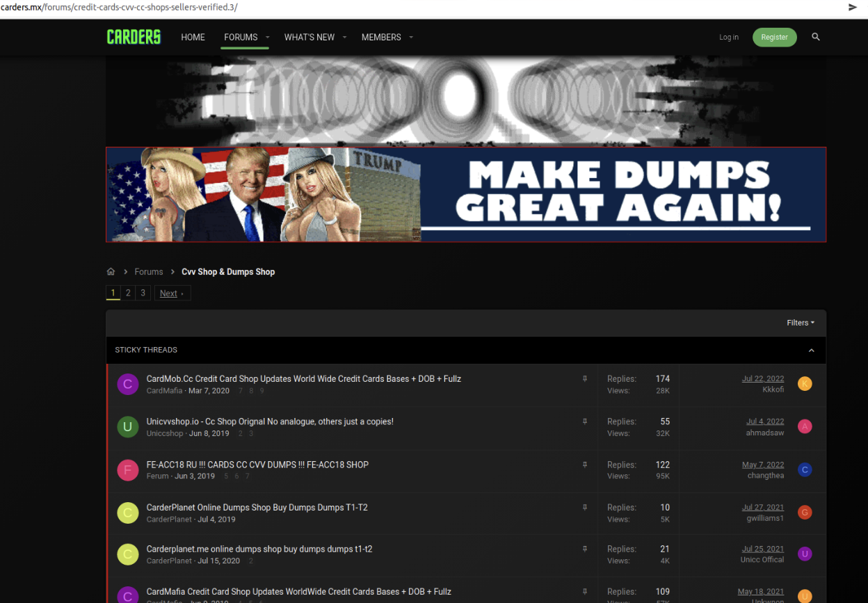
Task: Jump to page 7 of FE-ACC18 thread
Action: tap(247, 476)
